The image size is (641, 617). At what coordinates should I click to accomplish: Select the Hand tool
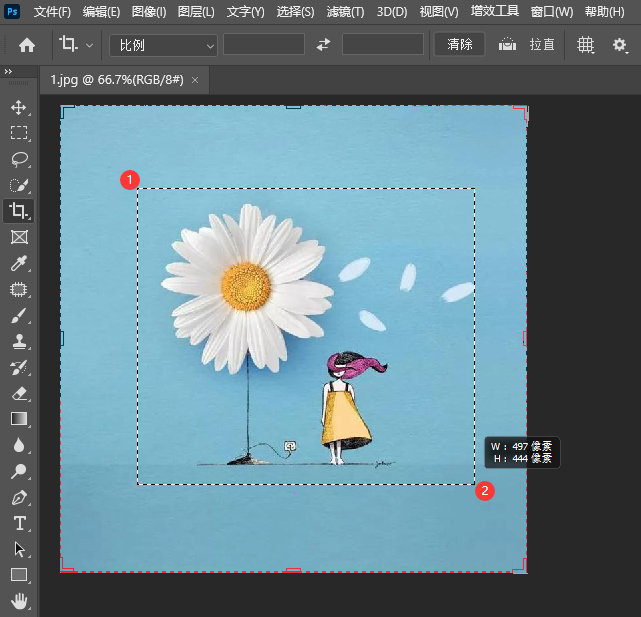18,601
